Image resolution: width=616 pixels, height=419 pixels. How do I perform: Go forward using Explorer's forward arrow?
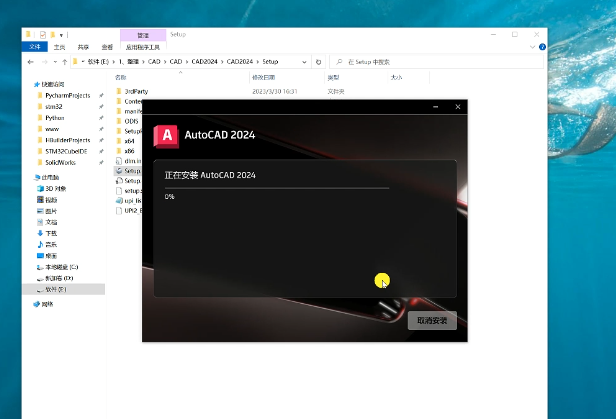click(x=44, y=62)
